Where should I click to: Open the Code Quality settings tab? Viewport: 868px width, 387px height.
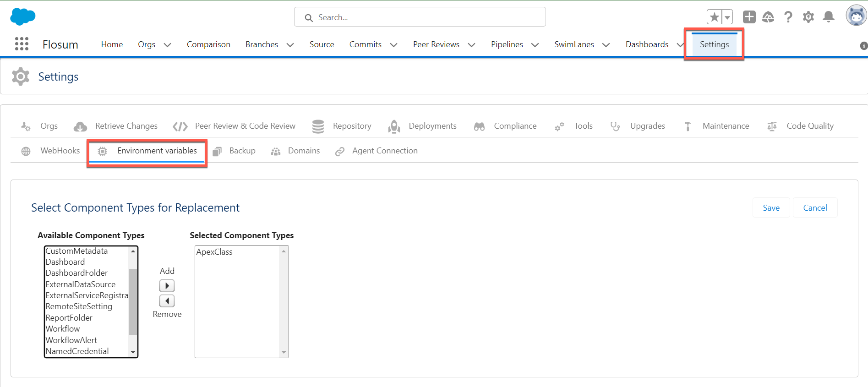point(800,126)
